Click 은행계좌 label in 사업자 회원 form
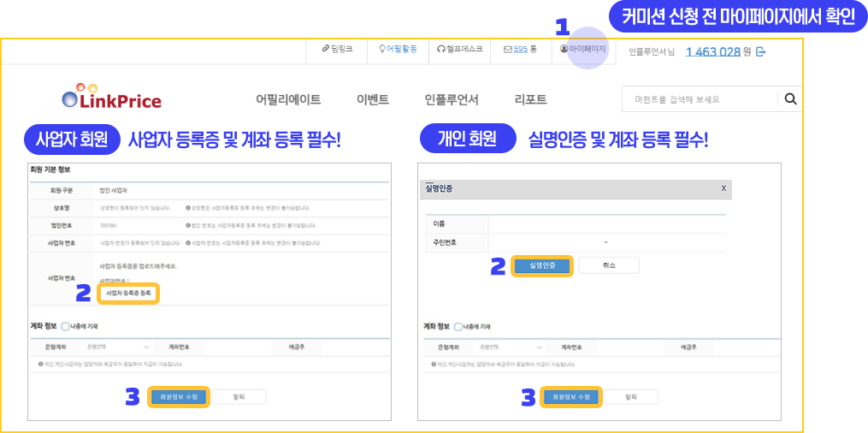This screenshot has width=868, height=433. pyautogui.click(x=56, y=347)
